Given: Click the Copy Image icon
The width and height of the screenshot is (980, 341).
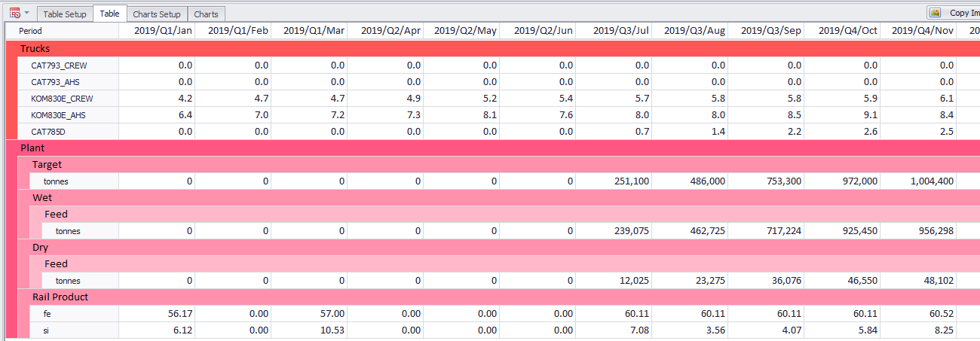Looking at the screenshot, I should [936, 13].
